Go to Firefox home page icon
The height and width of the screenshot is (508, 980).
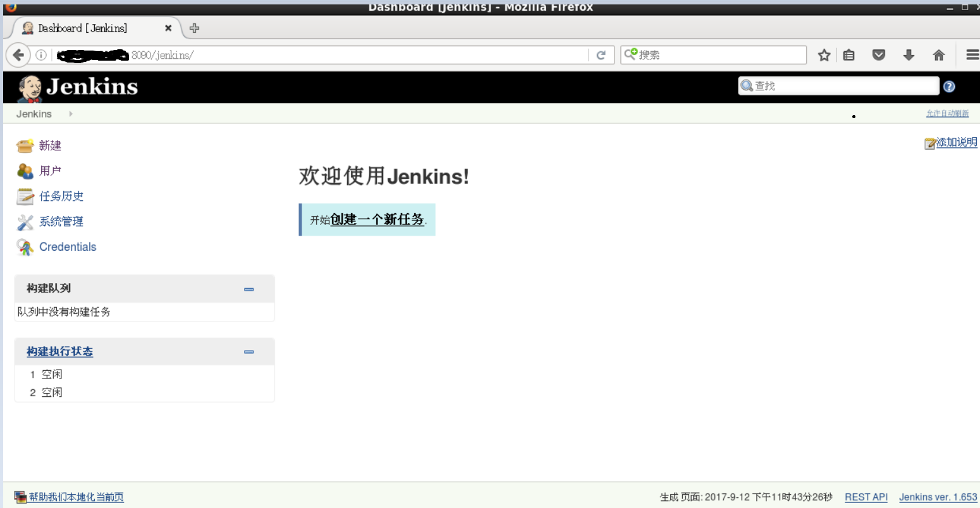tap(939, 55)
